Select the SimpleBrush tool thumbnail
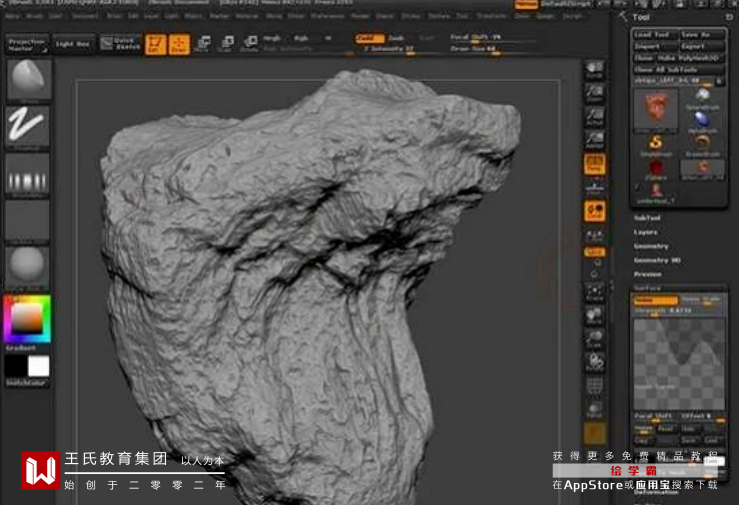Screen dimensions: 739x505 [656, 146]
